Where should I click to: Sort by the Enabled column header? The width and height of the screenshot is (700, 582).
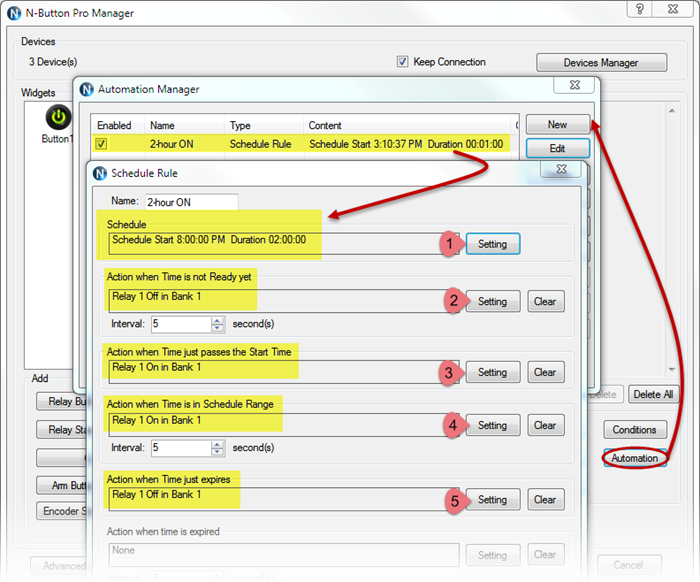tap(117, 125)
